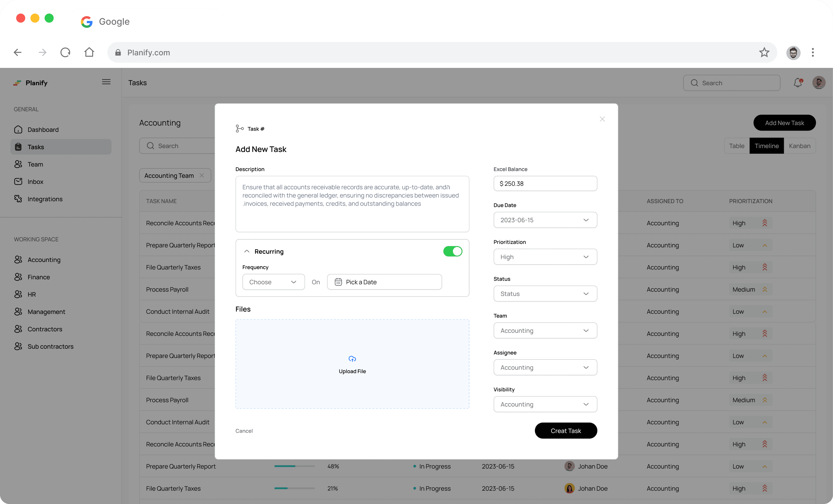Click into the Excel Balance field
The width and height of the screenshot is (833, 504).
coord(545,183)
